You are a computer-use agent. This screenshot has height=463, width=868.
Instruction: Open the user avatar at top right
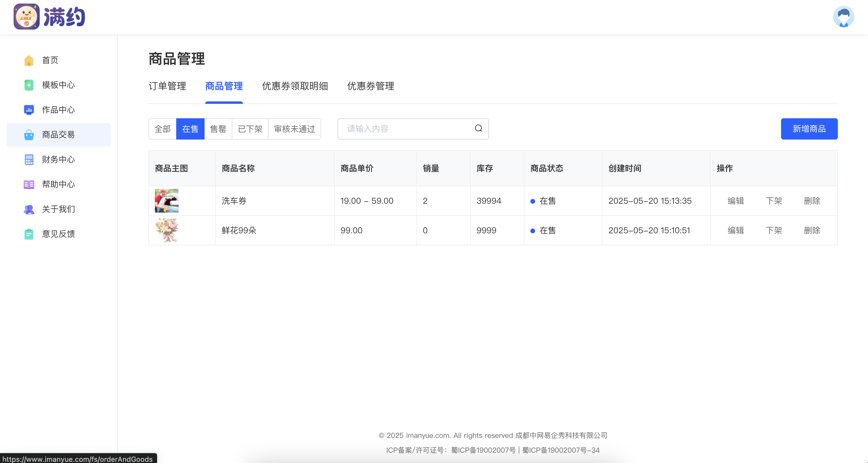[x=843, y=17]
